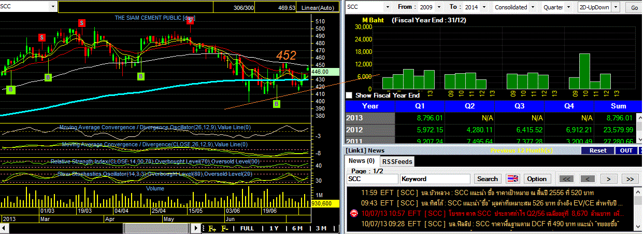Screen dimensions: 644x234
Task: Click the Volume indicator label
Action: (x=155, y=188)
